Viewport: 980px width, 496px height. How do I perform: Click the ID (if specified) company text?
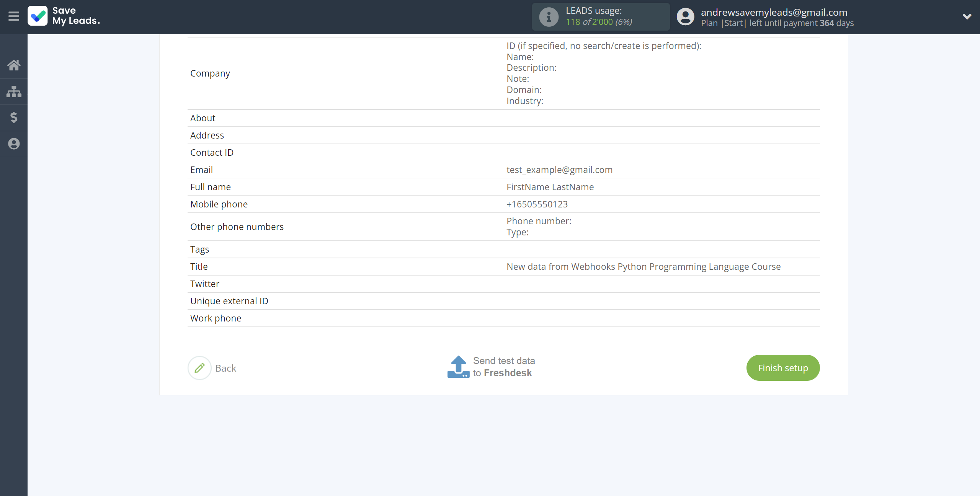[604, 46]
